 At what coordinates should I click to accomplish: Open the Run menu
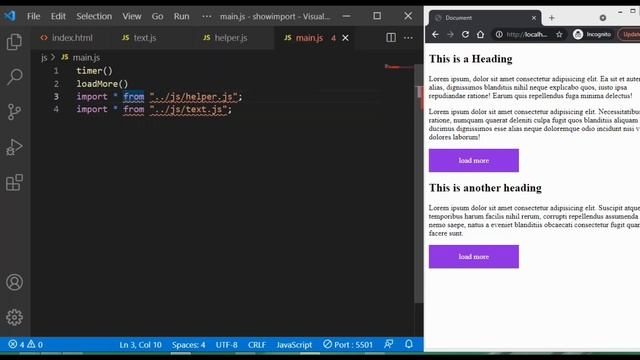pyautogui.click(x=181, y=16)
